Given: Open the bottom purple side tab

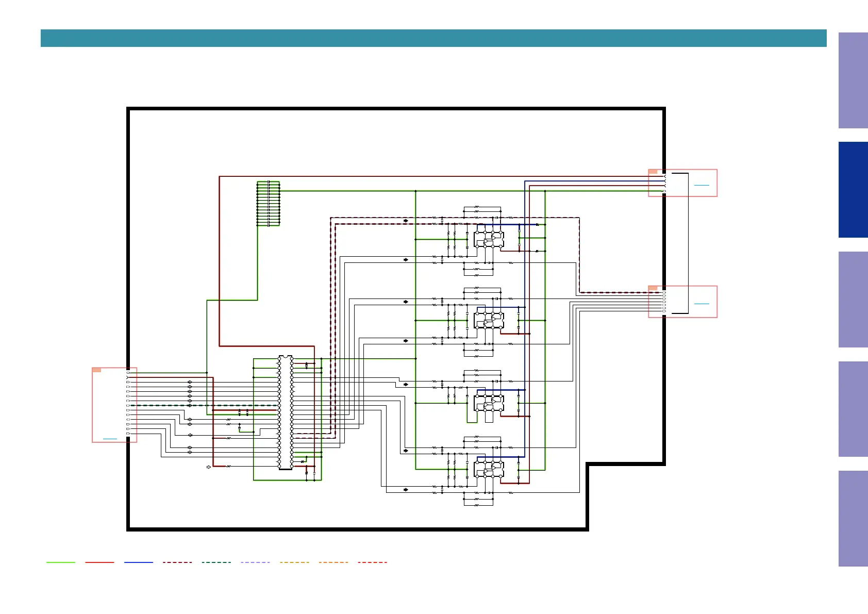Looking at the screenshot, I should point(853,518).
